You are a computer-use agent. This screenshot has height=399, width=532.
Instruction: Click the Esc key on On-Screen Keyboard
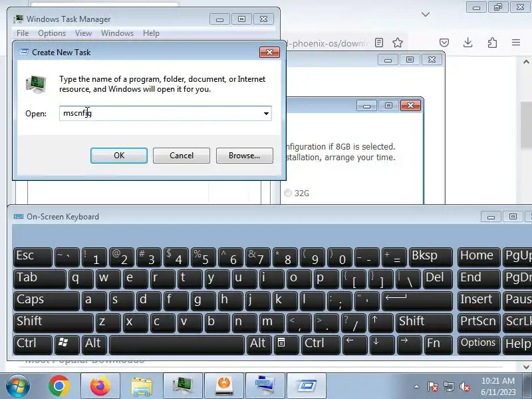(33, 257)
